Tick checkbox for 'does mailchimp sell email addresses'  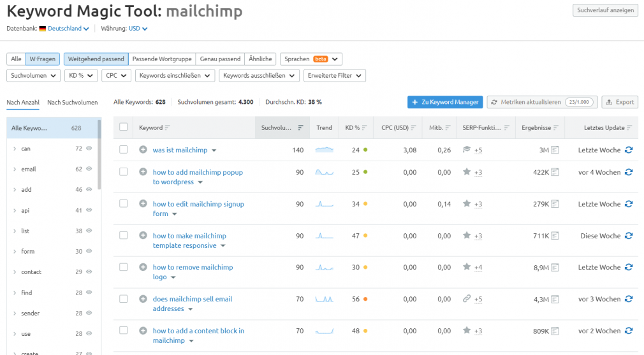(x=123, y=298)
